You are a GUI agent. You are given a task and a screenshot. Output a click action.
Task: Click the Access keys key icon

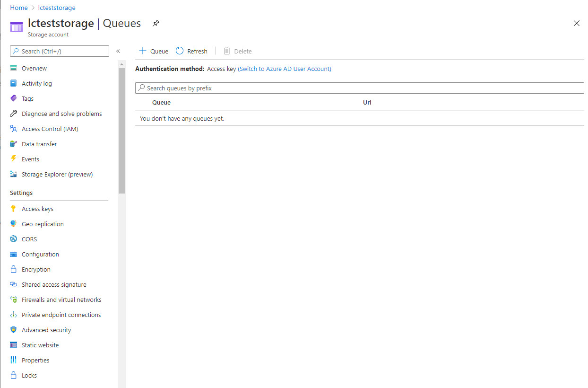point(13,209)
